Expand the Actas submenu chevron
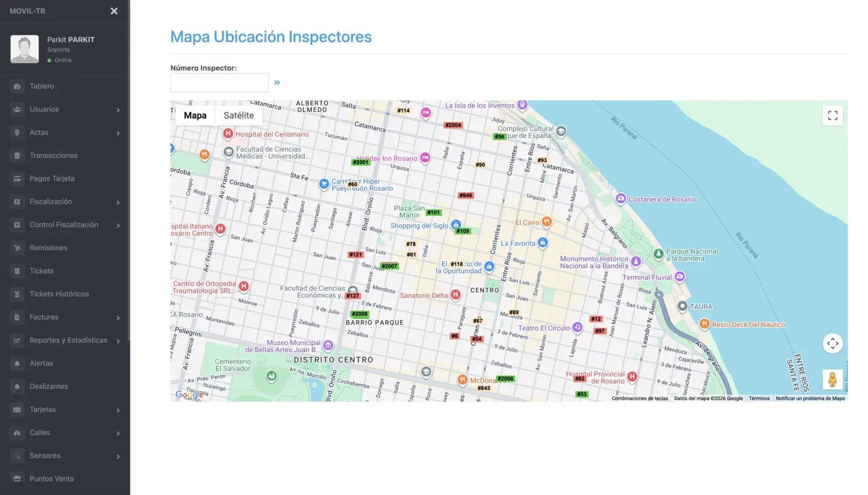 118,133
